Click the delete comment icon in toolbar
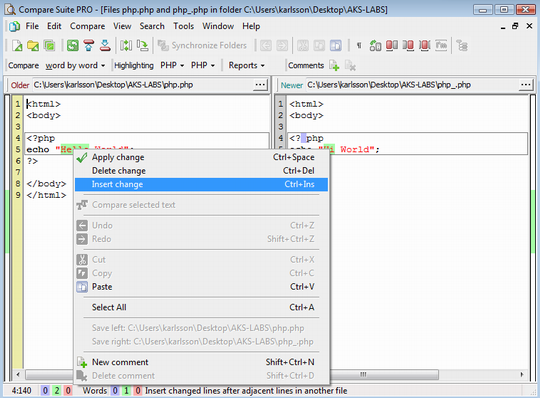 (x=350, y=65)
